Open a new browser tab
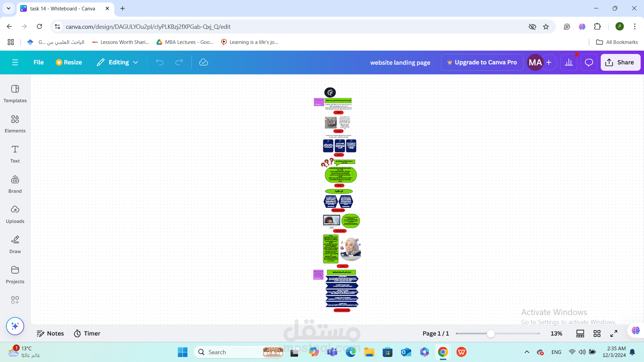This screenshot has width=644, height=362. [123, 8]
